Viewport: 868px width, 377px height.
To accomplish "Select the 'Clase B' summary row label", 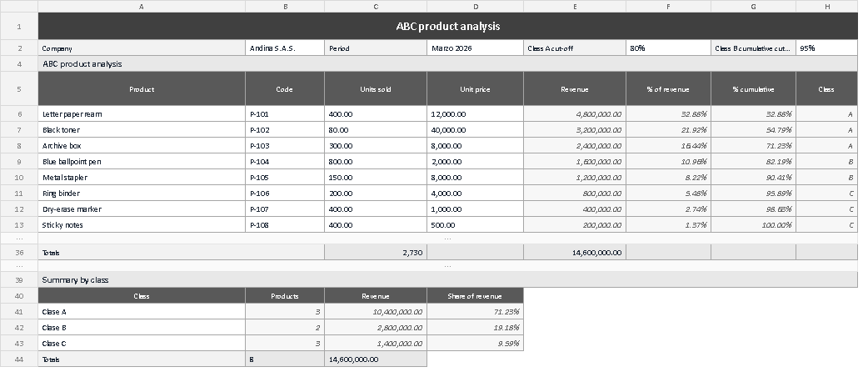I will [x=142, y=328].
